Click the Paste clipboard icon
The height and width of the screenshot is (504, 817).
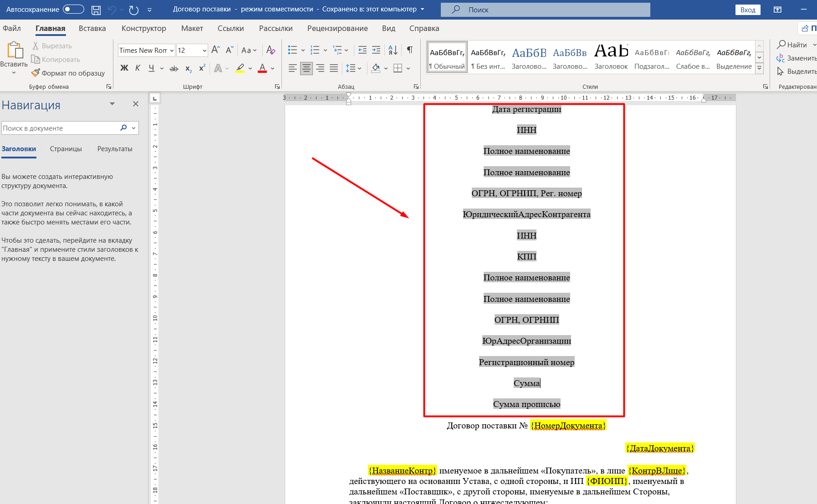(x=15, y=50)
